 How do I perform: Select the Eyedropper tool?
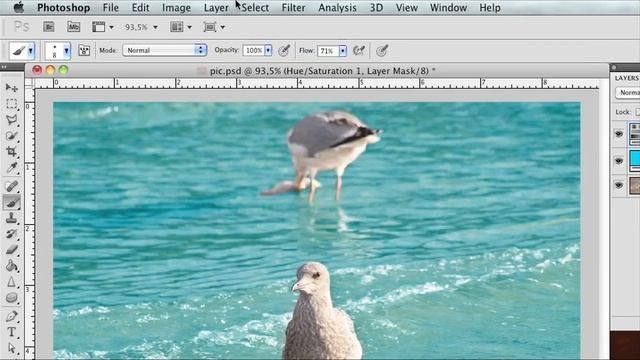click(x=11, y=168)
